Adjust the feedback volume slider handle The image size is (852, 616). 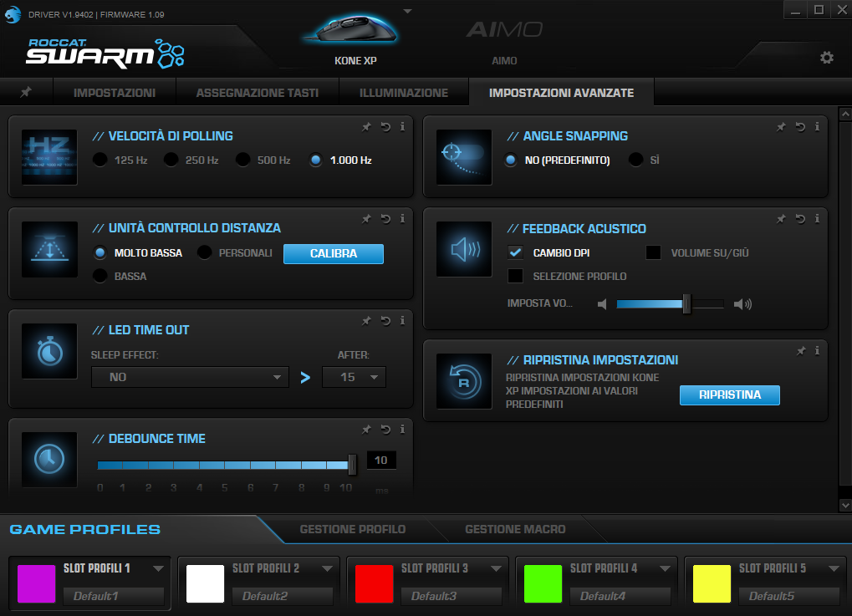686,303
